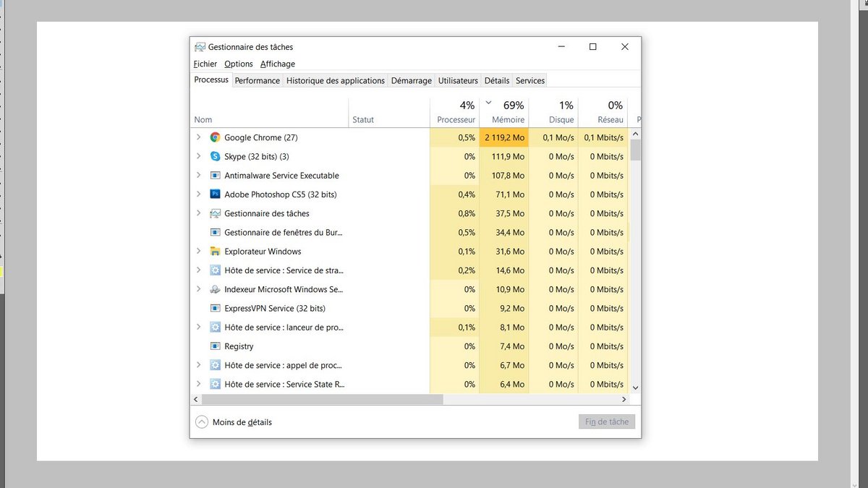Click the Antimalware Service Executable icon
The height and width of the screenshot is (488, 868).
click(x=215, y=176)
